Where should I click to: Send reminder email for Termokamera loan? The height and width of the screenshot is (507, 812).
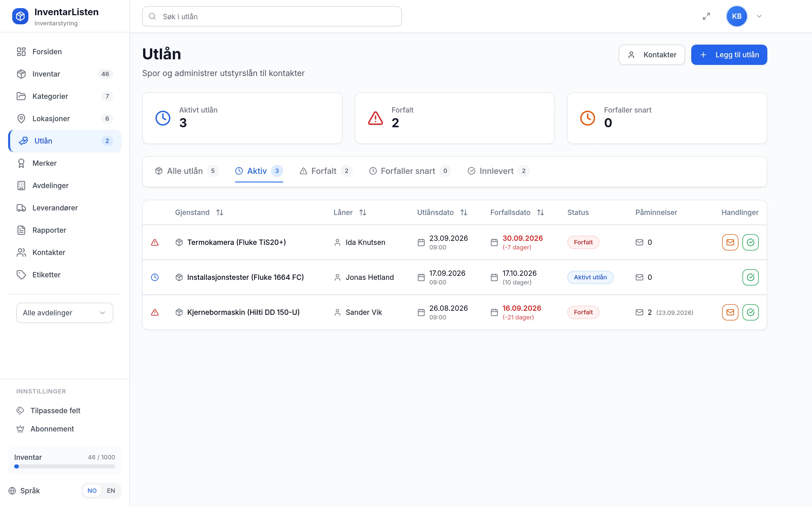(730, 242)
